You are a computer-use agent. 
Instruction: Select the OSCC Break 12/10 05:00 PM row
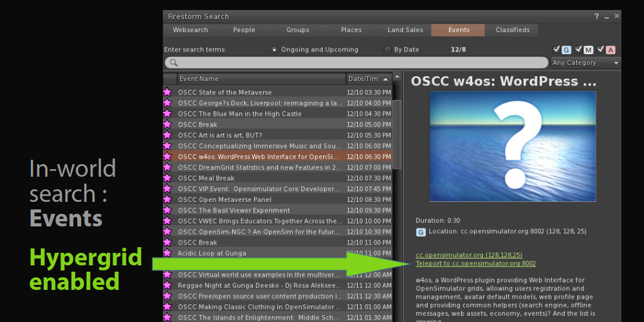pyautogui.click(x=277, y=125)
